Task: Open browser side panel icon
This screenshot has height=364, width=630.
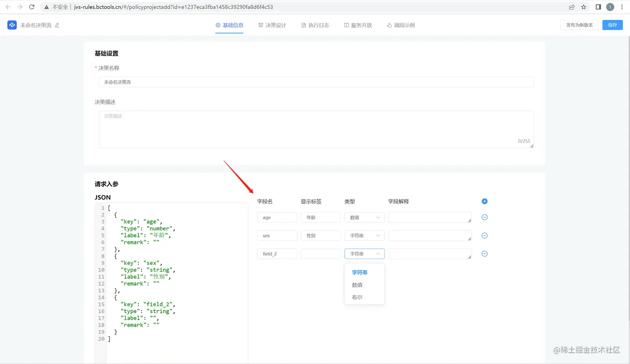Action: [598, 7]
